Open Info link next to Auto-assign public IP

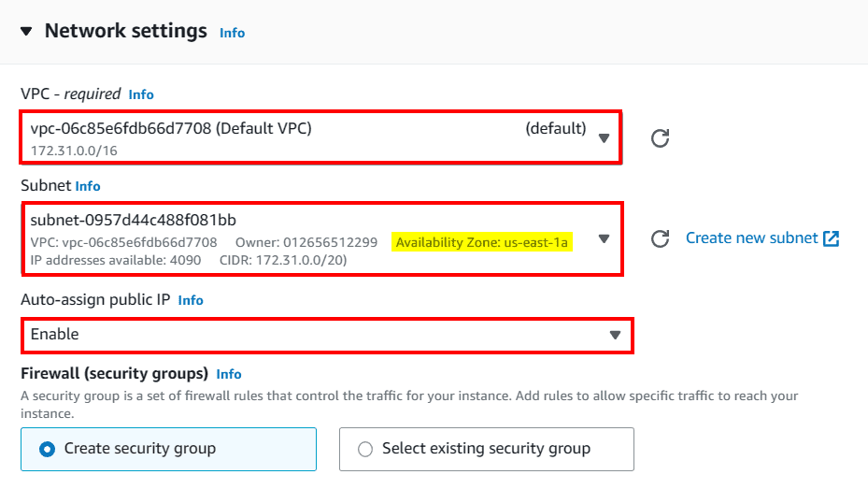191,300
